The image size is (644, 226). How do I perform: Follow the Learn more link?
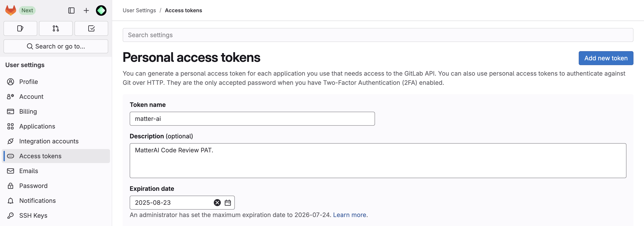tap(350, 215)
